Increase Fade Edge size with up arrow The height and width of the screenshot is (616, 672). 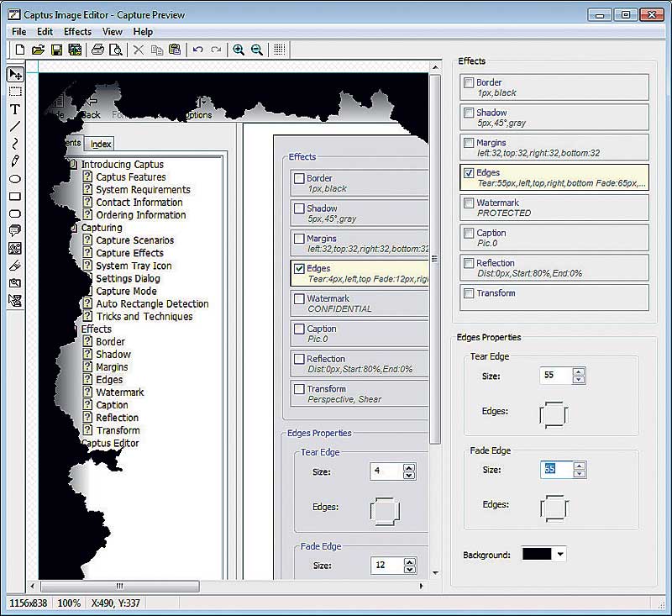[580, 466]
